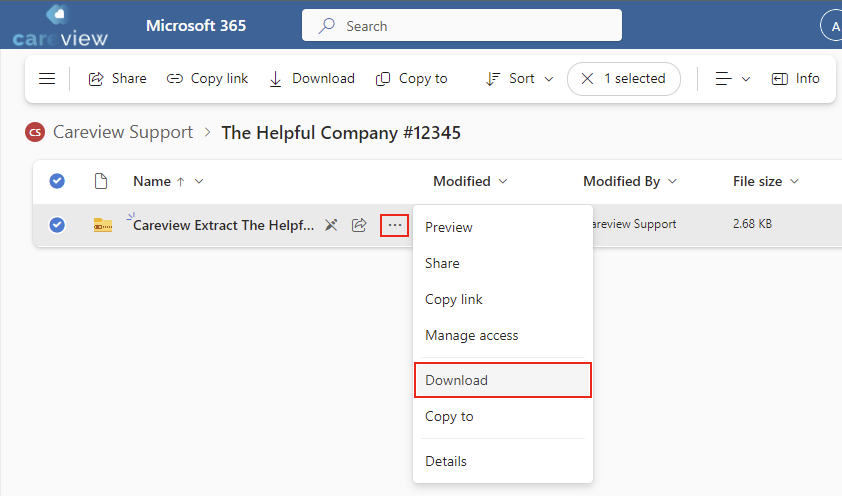Click the file type column header icon

100,181
